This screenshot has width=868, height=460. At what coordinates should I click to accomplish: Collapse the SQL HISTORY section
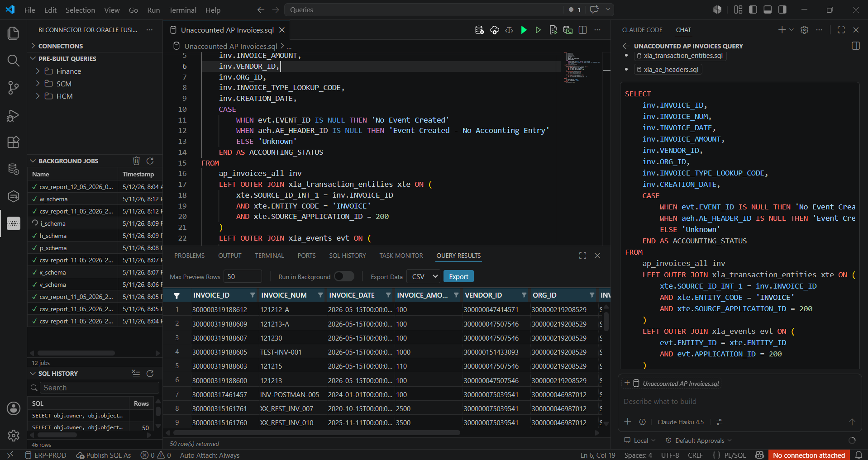click(x=58, y=373)
